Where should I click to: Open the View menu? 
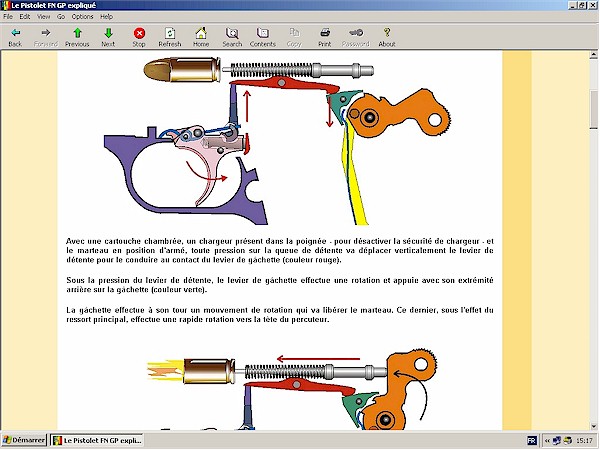pos(43,17)
